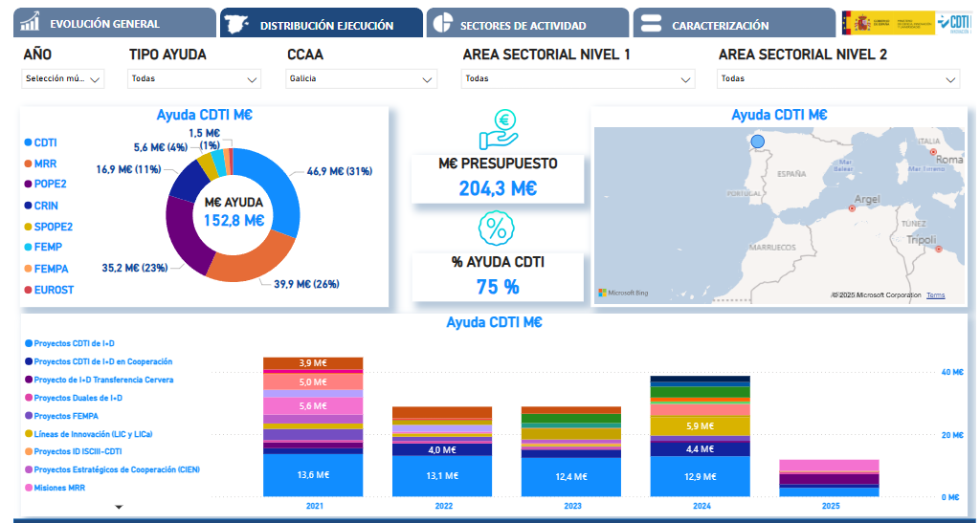Select POPE2 in donut legend
This screenshot has height=523, width=980.
tap(46, 185)
